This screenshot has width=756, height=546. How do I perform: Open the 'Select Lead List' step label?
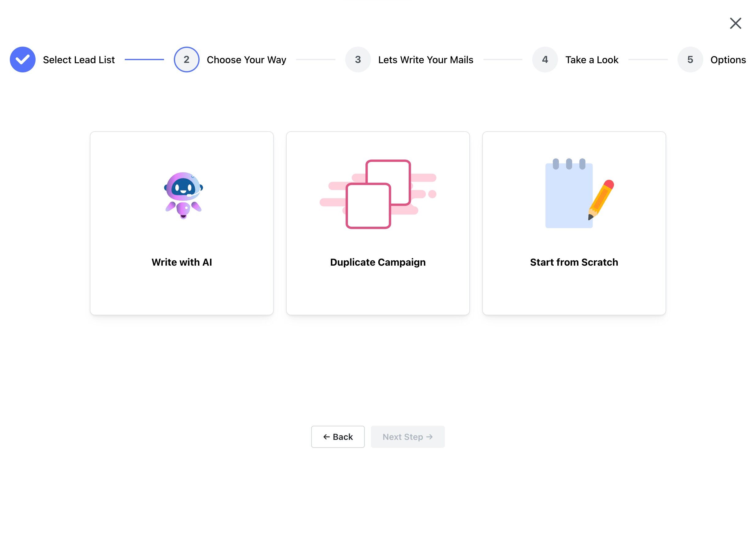pyautogui.click(x=79, y=60)
